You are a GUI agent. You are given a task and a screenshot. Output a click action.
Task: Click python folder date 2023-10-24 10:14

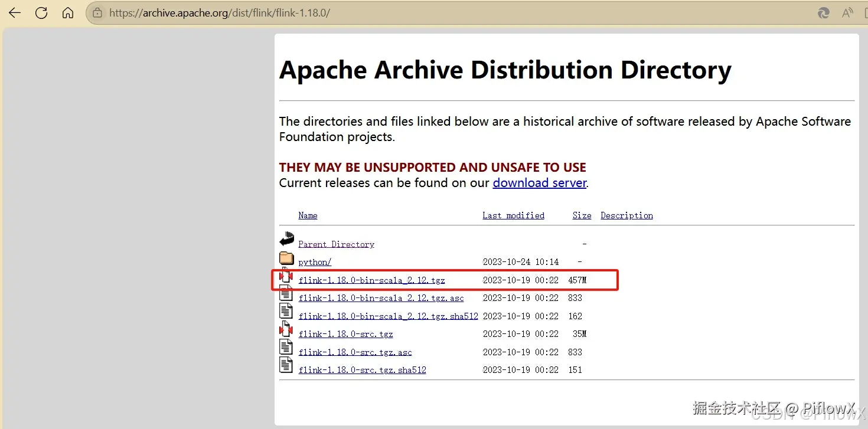(520, 262)
